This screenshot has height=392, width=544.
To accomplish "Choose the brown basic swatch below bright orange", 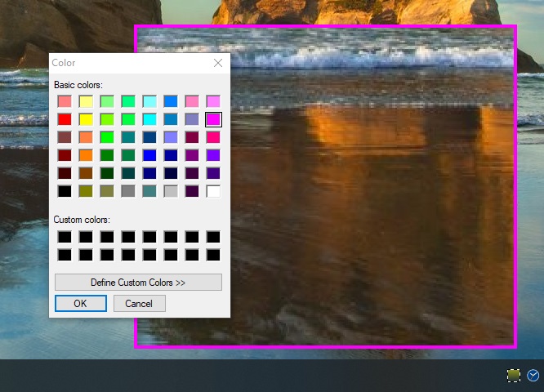I will click(86, 173).
